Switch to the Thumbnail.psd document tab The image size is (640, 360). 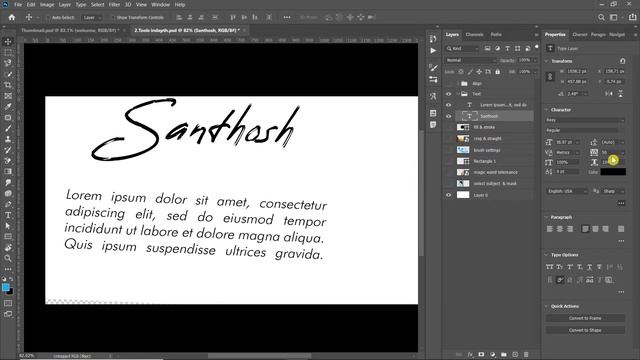69,30
